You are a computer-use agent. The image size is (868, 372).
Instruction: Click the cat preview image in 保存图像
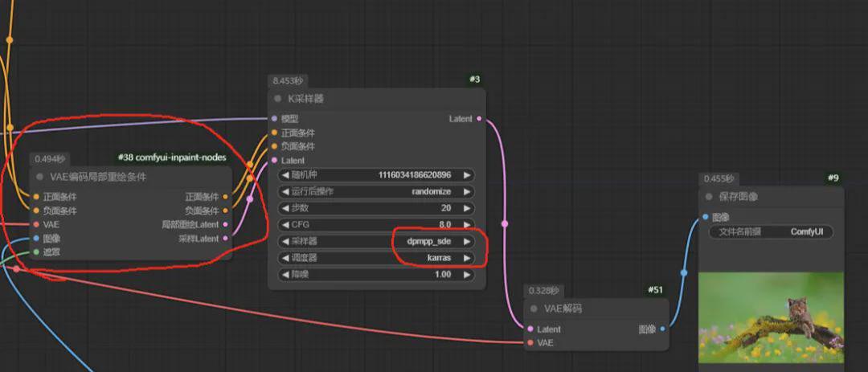771,317
